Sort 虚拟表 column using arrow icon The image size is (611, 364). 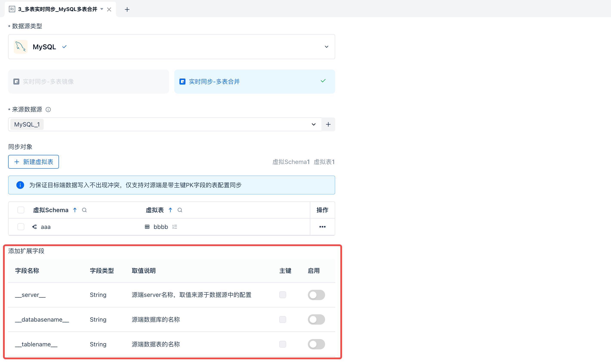click(x=170, y=210)
